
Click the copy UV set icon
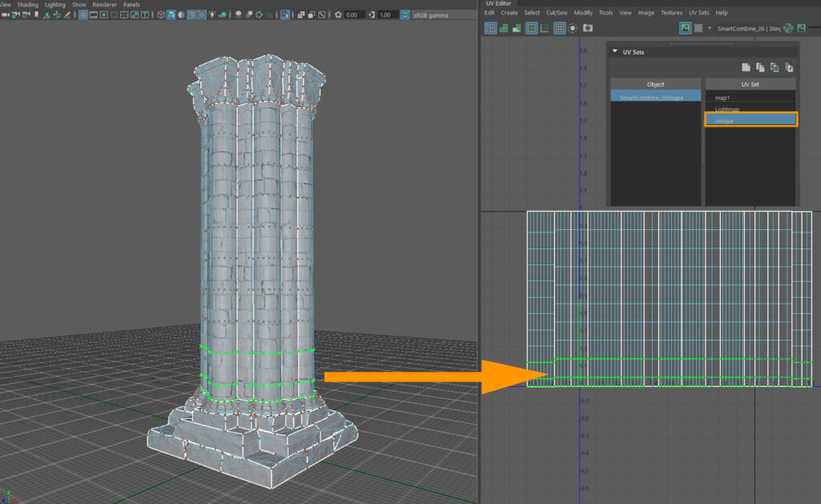[x=759, y=67]
